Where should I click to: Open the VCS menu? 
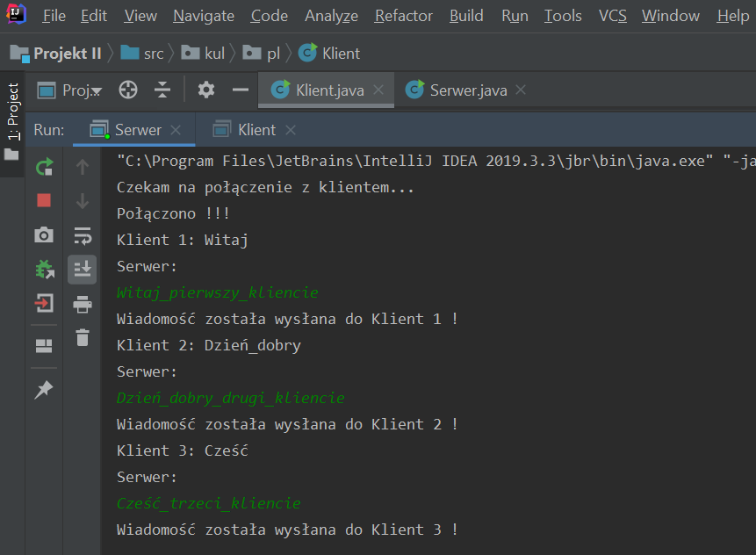[612, 16]
